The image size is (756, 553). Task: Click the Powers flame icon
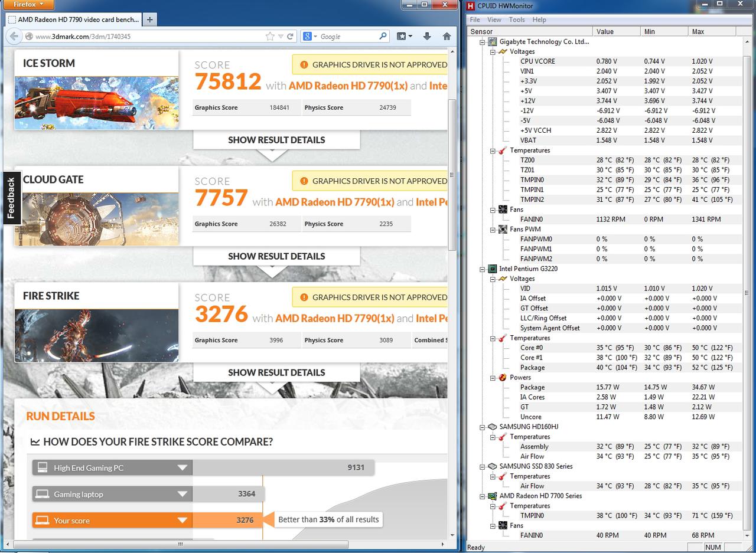pyautogui.click(x=503, y=377)
